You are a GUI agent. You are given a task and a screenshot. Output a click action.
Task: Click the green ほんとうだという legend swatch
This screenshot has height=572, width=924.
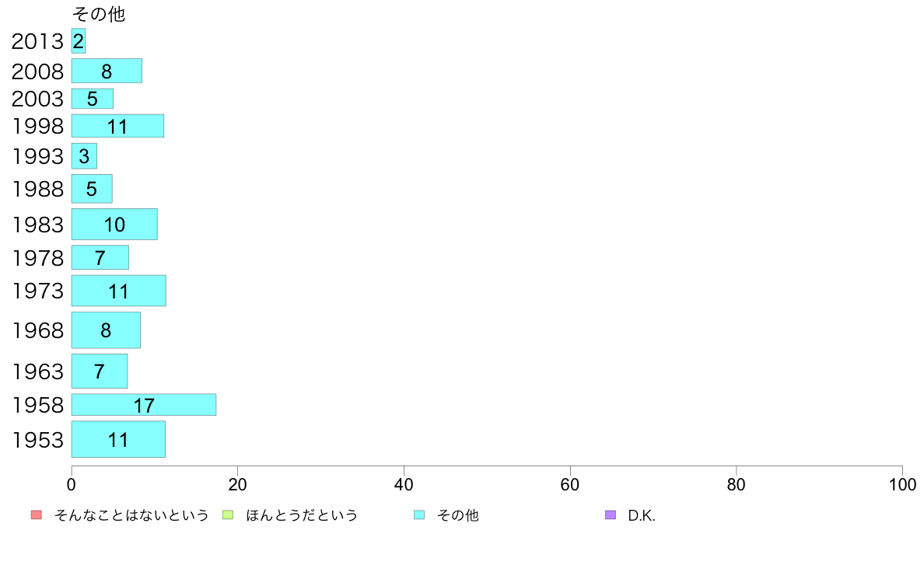[x=227, y=514]
